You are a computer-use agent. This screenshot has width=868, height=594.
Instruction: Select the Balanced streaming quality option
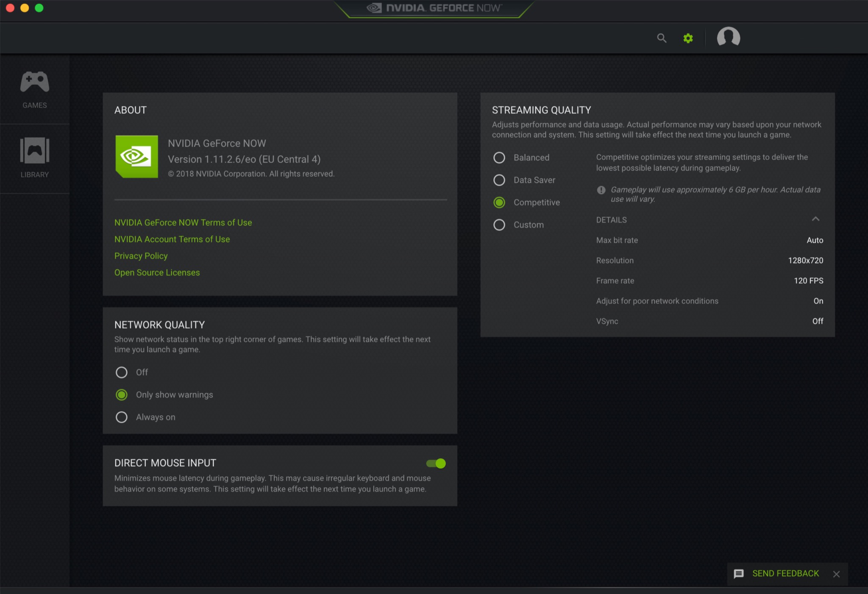tap(499, 157)
